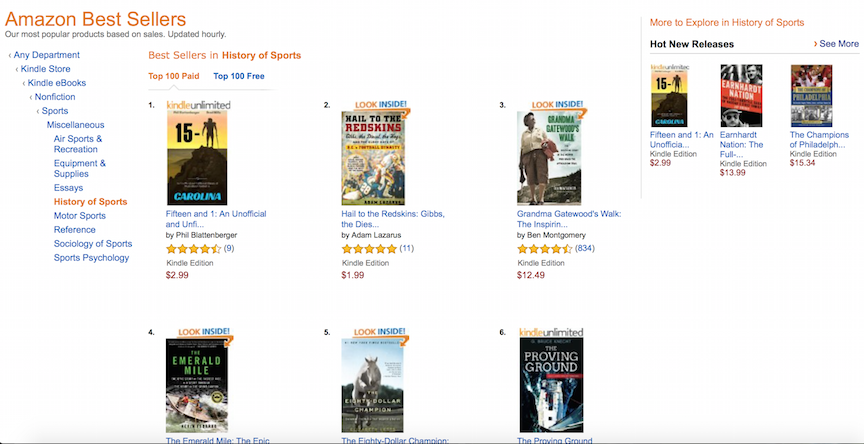
Task: Switch to the Top 100 Free tab
Action: click(x=239, y=76)
